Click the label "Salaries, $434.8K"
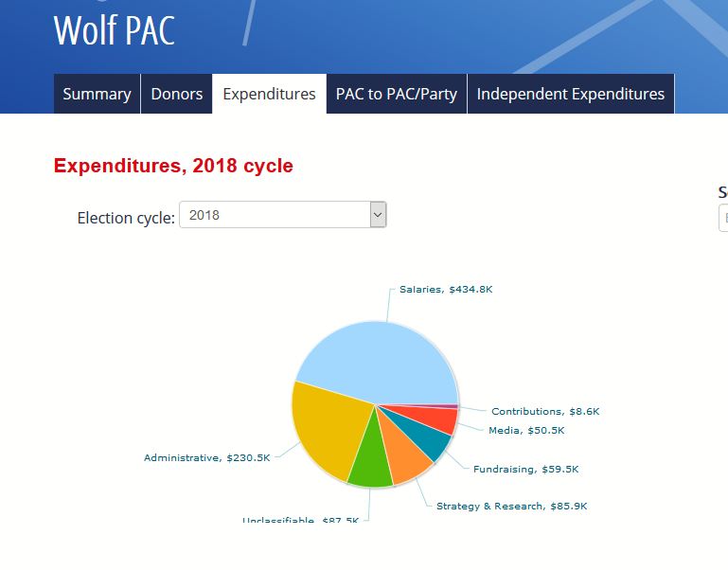 click(446, 290)
